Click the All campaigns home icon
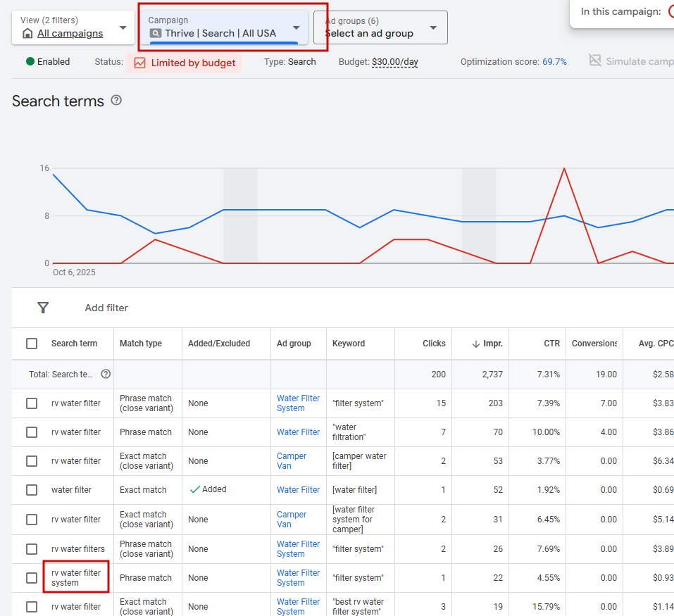The image size is (674, 616). coord(27,34)
